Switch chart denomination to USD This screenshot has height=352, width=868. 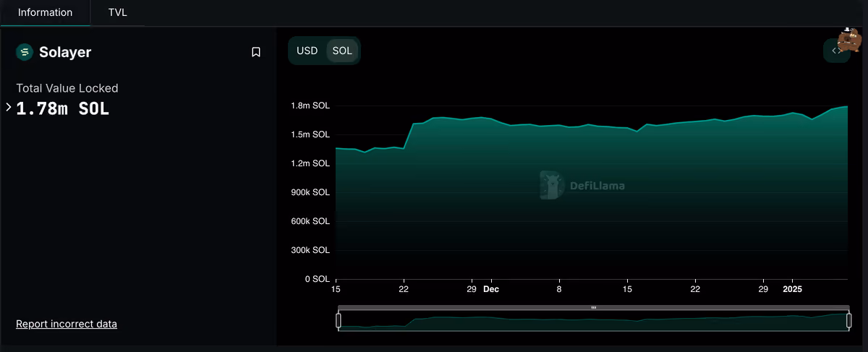307,51
